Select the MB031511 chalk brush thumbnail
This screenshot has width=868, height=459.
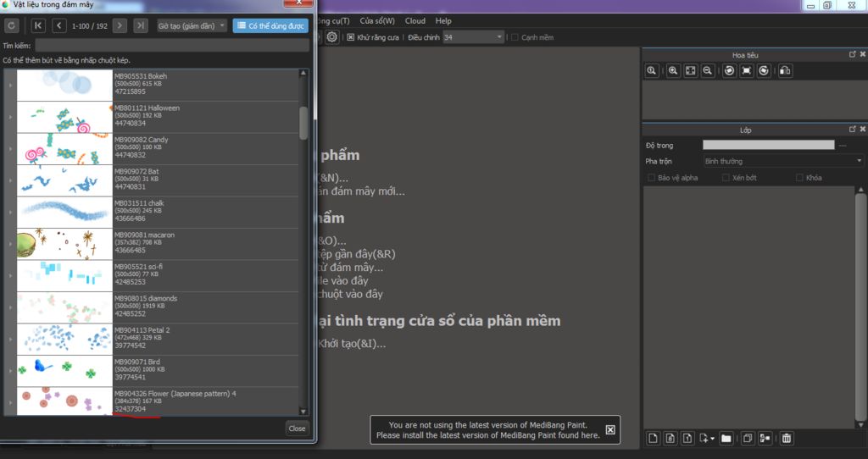pyautogui.click(x=64, y=212)
